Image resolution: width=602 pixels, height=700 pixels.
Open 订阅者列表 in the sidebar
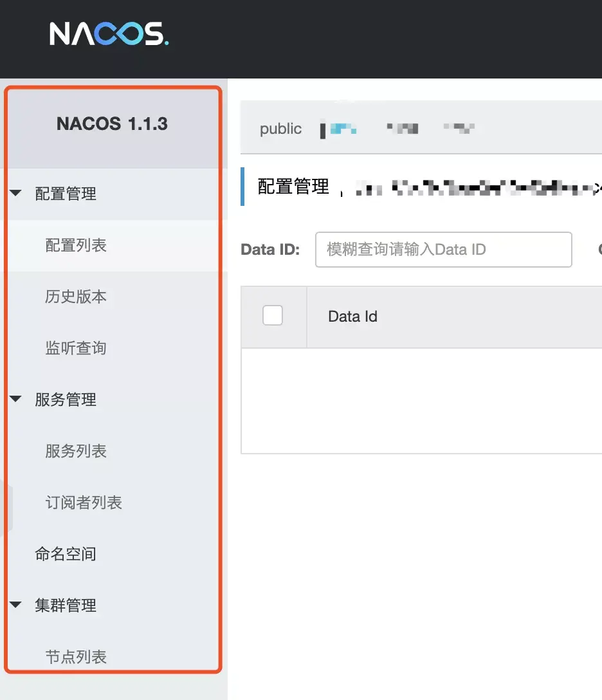click(x=84, y=502)
